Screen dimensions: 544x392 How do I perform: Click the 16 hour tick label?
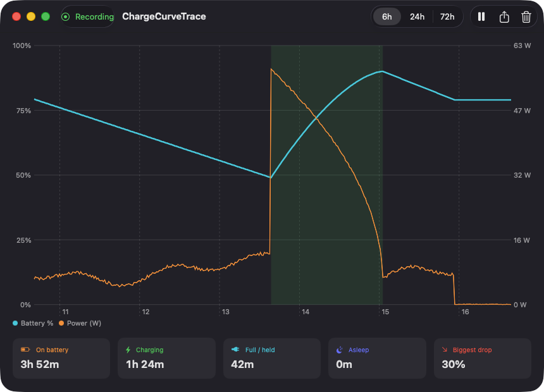pos(465,312)
